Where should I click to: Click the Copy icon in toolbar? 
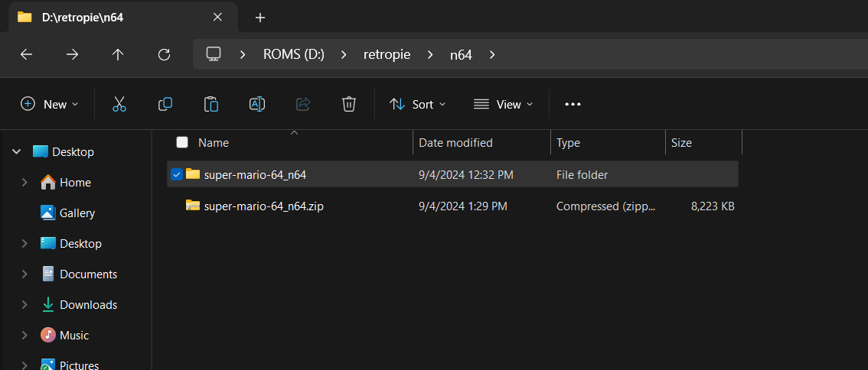[165, 104]
